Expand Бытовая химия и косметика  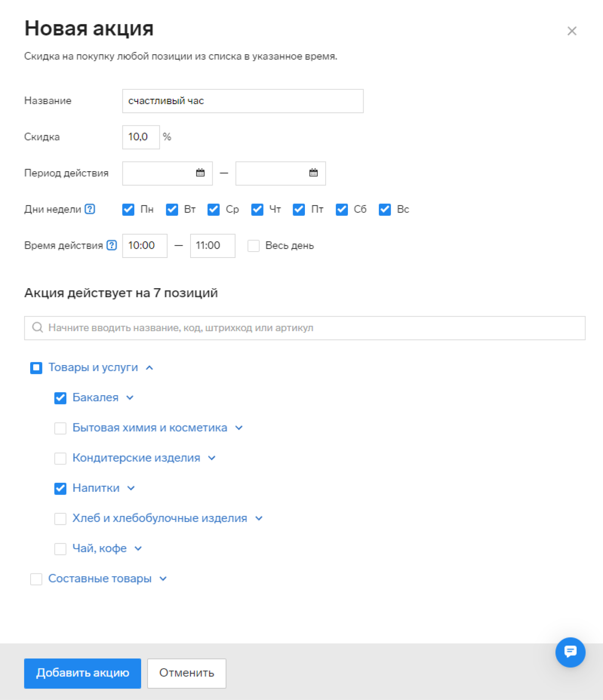point(239,428)
